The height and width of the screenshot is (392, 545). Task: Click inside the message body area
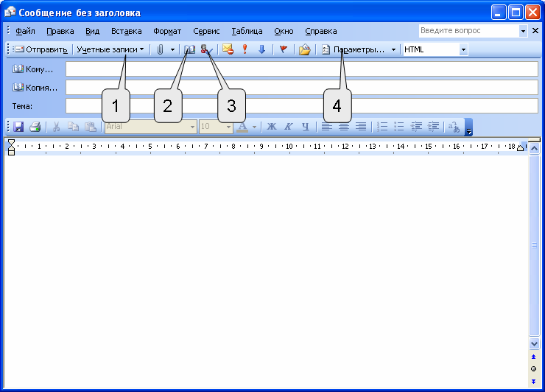tap(266, 271)
